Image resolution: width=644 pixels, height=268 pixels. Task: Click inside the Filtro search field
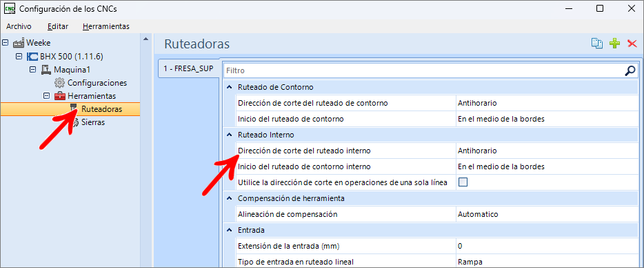pyautogui.click(x=423, y=71)
